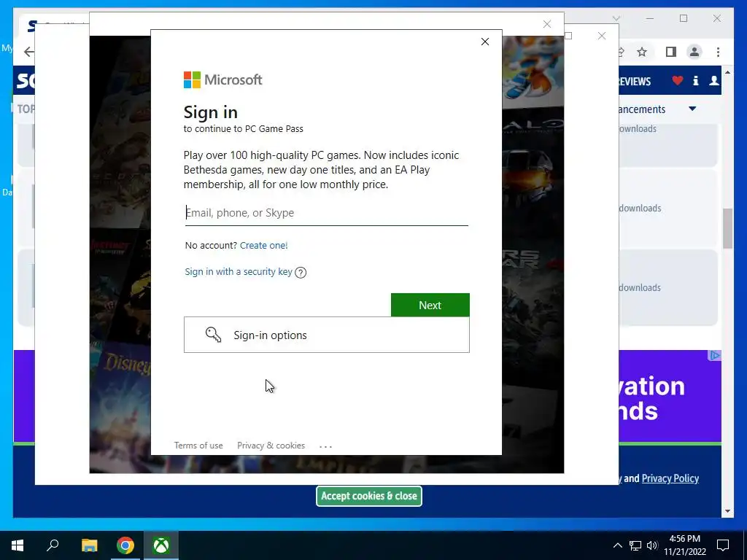The width and height of the screenshot is (747, 560).
Task: Click the Chrome tab search chevron
Action: point(616,18)
